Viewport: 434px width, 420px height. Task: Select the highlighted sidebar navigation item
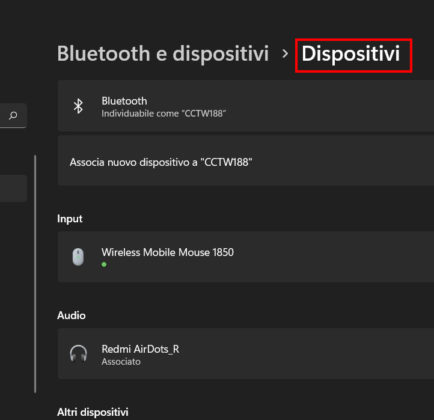pyautogui.click(x=13, y=188)
